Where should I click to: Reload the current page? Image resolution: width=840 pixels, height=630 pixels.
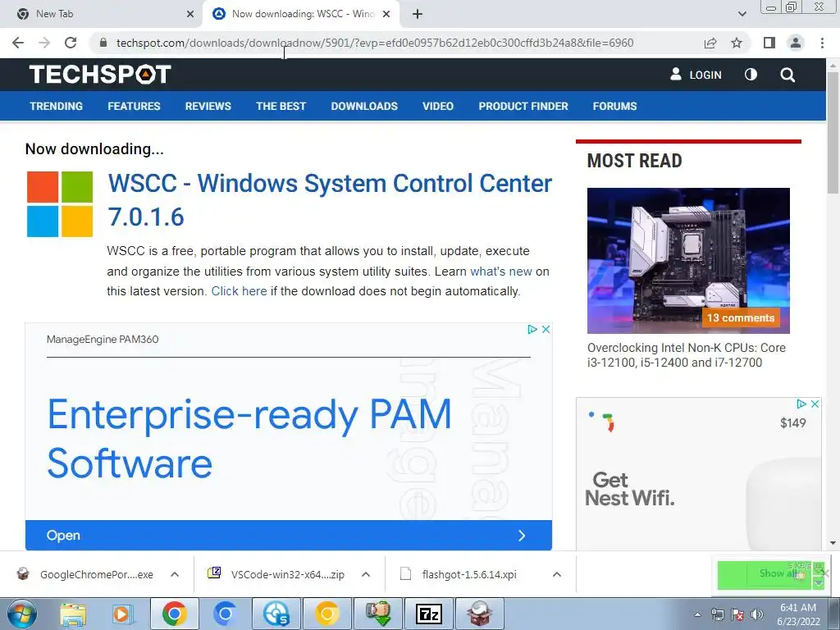tap(71, 43)
